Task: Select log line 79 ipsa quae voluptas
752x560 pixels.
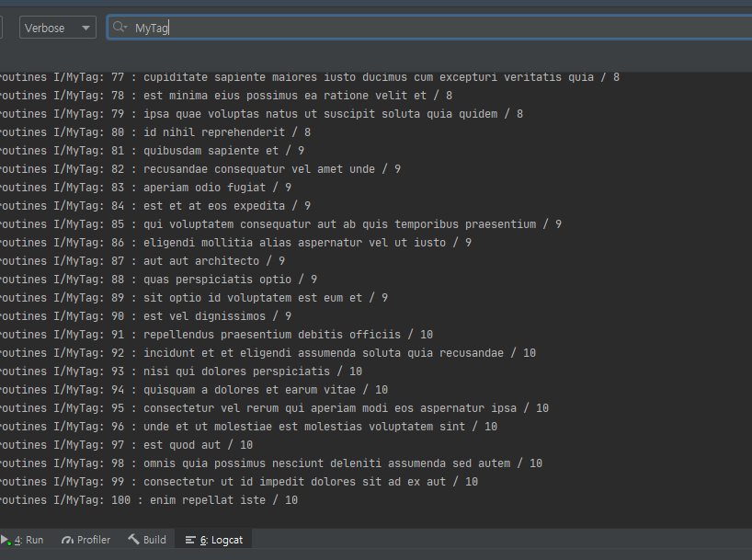Action: click(x=261, y=114)
